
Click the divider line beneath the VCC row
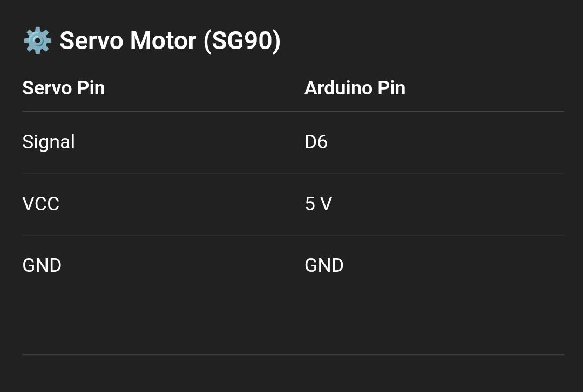coord(293,235)
